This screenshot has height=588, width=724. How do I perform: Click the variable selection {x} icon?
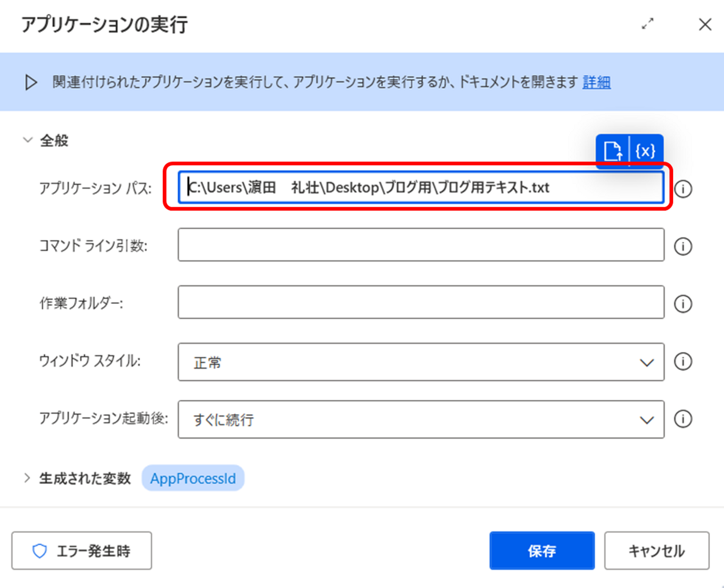646,151
